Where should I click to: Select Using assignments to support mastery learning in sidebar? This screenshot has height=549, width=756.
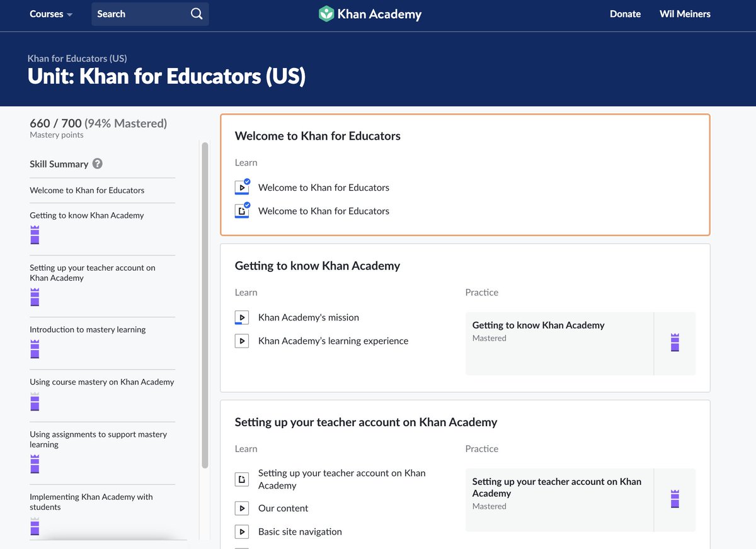(x=98, y=439)
